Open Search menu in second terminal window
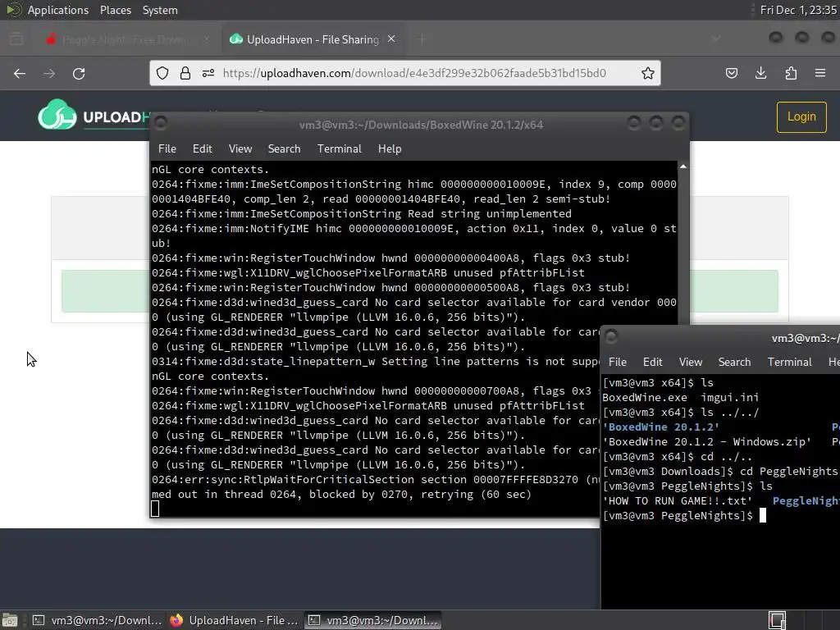Viewport: 840px width, 630px height. 734,362
